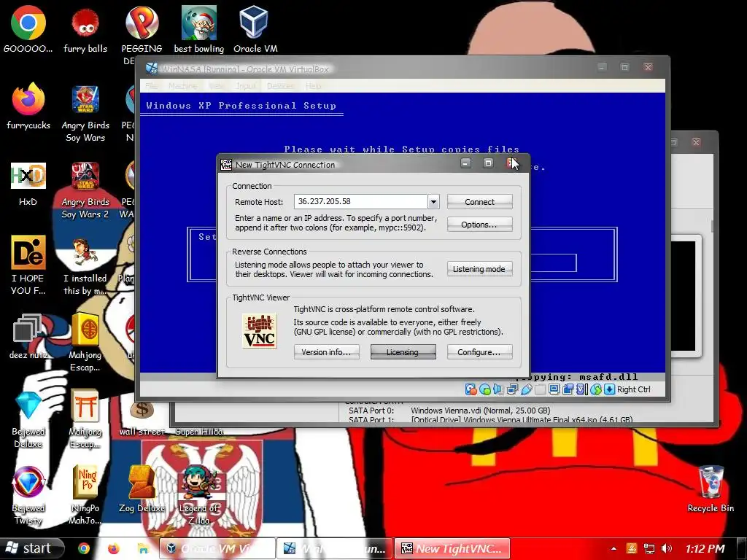Click the optical drive indicator in VM status bar
The height and width of the screenshot is (560, 747).
pos(485,389)
